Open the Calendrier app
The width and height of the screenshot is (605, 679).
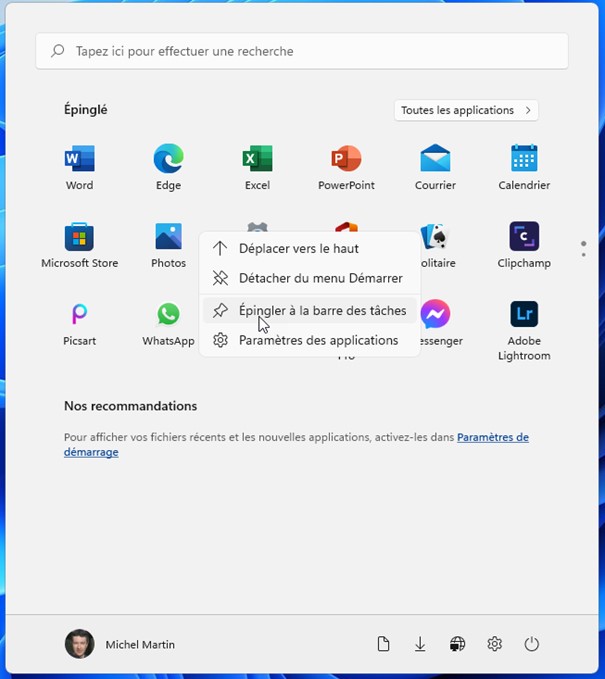tap(524, 160)
